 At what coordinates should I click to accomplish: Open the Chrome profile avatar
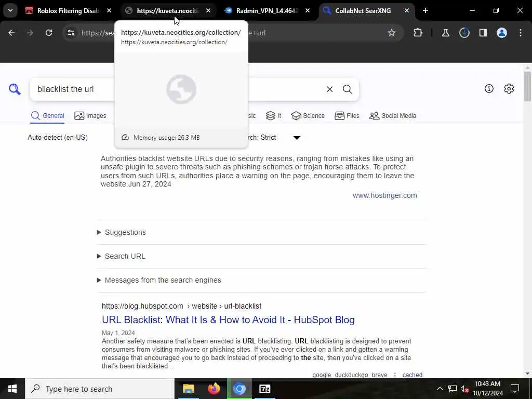(x=502, y=33)
